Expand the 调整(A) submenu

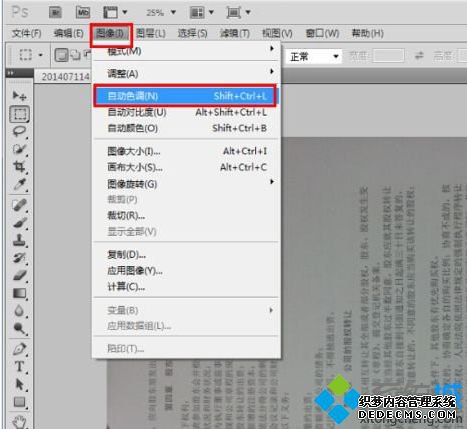coord(187,73)
